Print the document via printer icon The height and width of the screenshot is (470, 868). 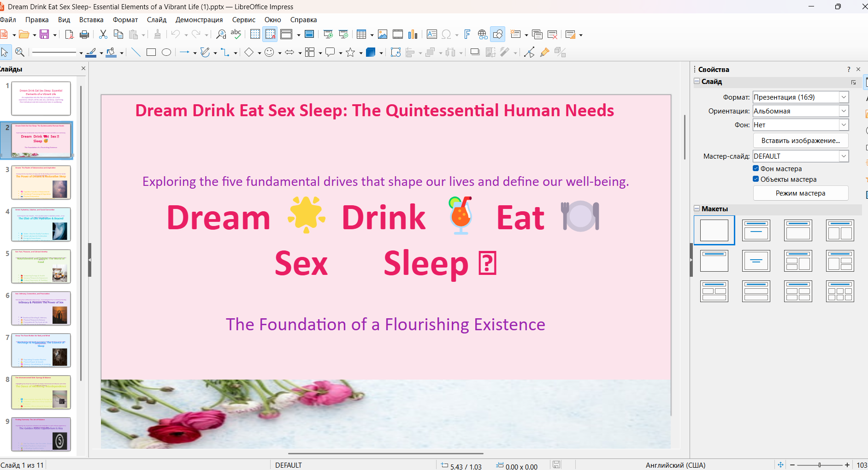[x=84, y=35]
